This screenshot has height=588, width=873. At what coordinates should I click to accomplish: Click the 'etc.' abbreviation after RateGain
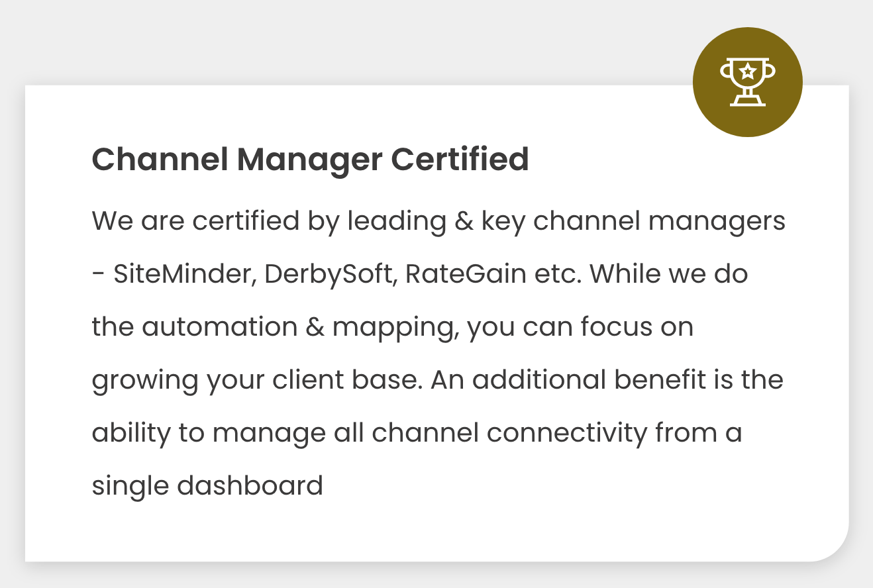pyautogui.click(x=558, y=275)
